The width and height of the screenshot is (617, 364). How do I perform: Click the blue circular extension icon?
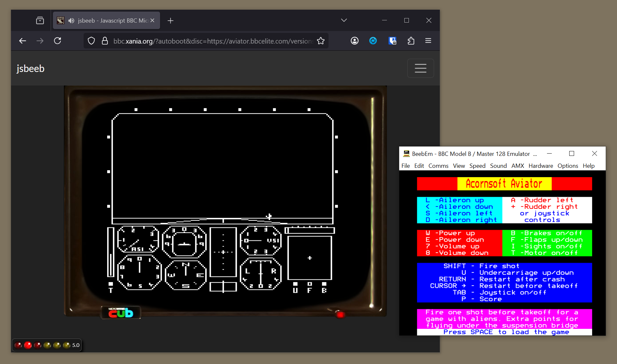[x=373, y=41]
